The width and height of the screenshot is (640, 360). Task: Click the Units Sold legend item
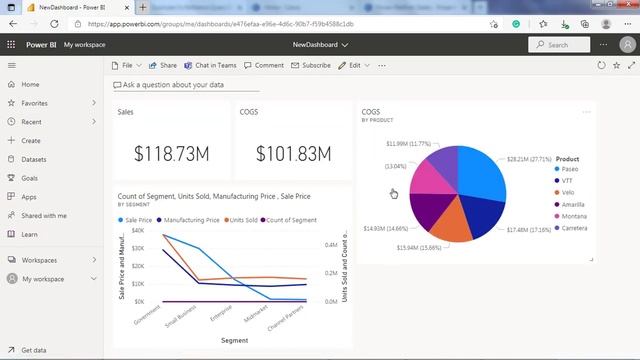241,220
